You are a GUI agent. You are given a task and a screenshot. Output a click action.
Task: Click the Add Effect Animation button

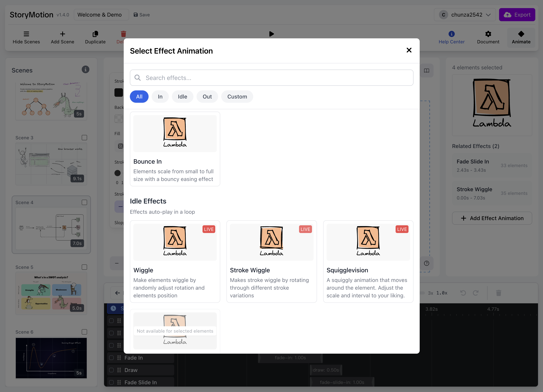click(x=492, y=218)
